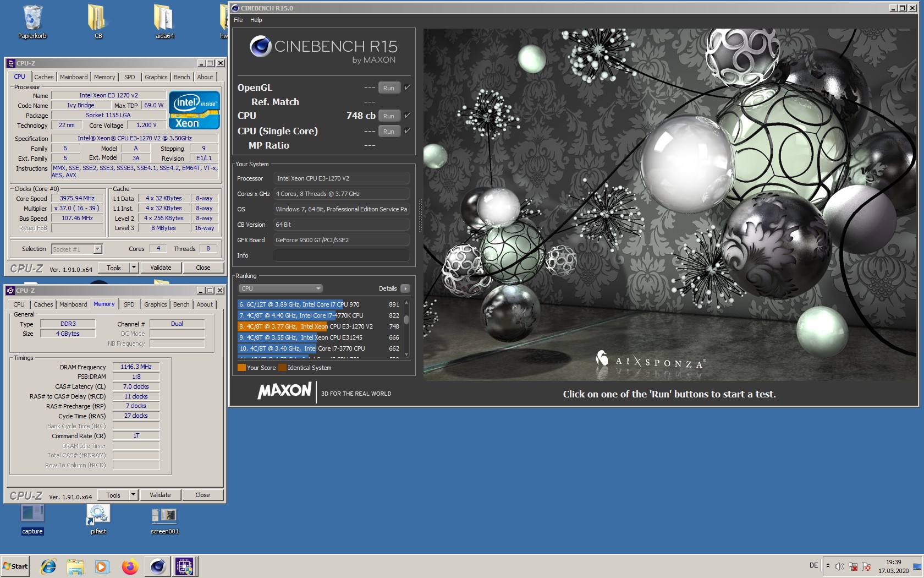The width and height of the screenshot is (924, 578).
Task: Click the DE language indicator
Action: coord(813,565)
